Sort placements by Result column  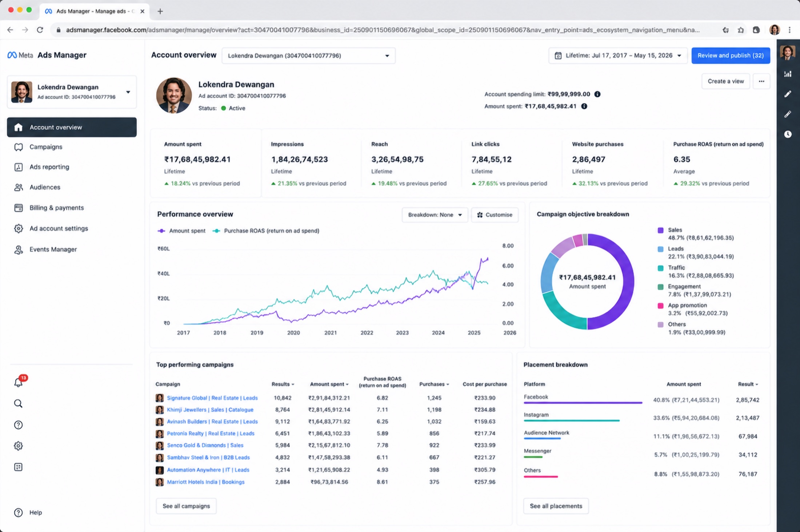coord(748,384)
